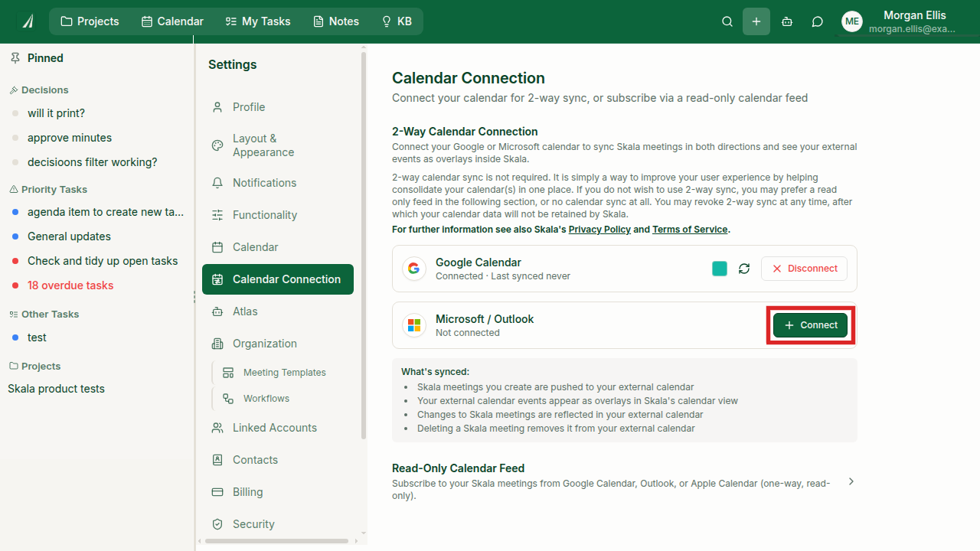Image resolution: width=980 pixels, height=551 pixels.
Task: Disconnect Google Calendar
Action: point(805,269)
